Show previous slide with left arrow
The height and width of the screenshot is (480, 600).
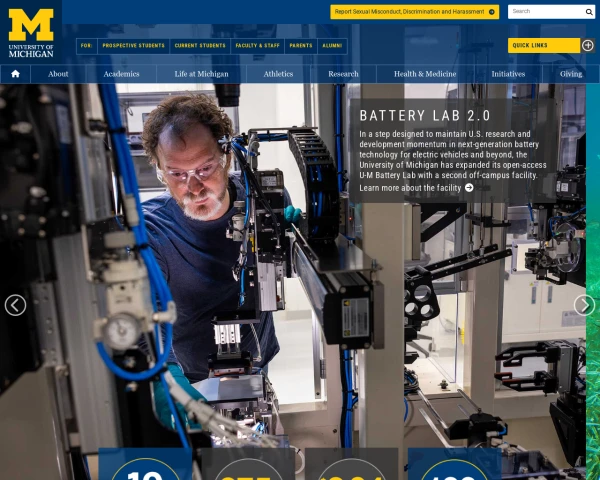15,305
